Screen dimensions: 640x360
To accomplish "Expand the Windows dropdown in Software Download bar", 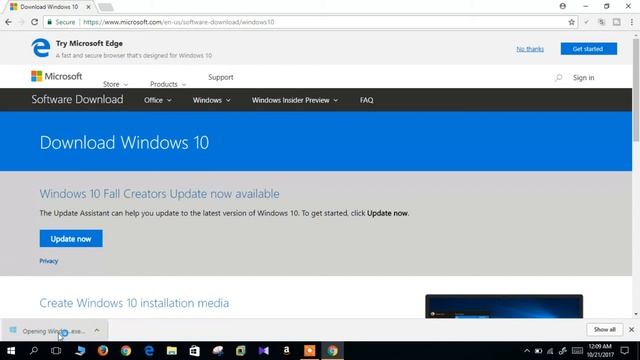I will [x=211, y=100].
